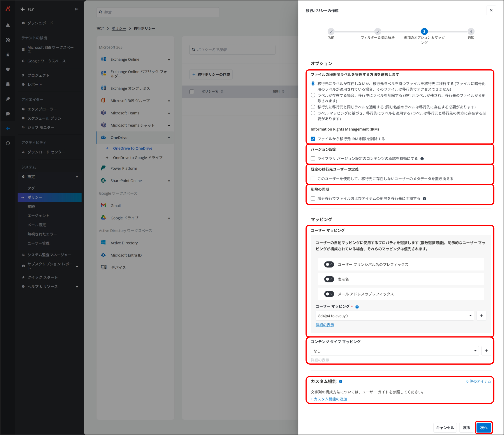Click the plus icon beside User Mapping dropdown
Image resolution: width=504 pixels, height=435 pixels.
pos(481,316)
